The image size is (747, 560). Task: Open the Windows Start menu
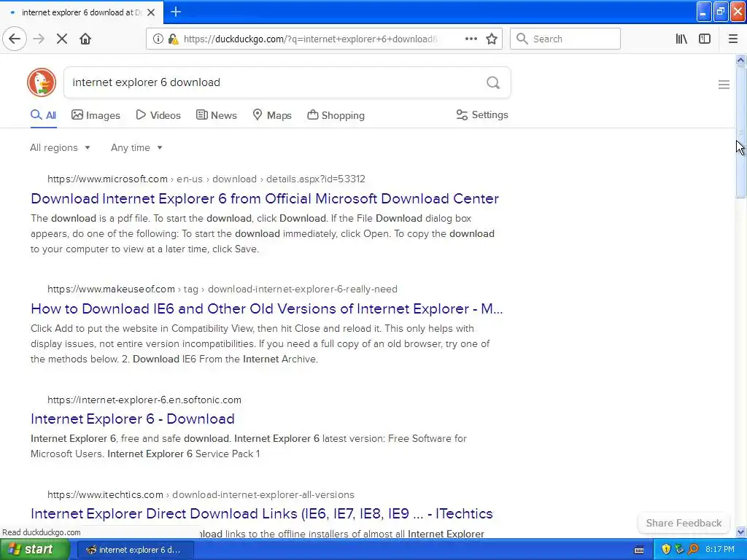click(35, 550)
